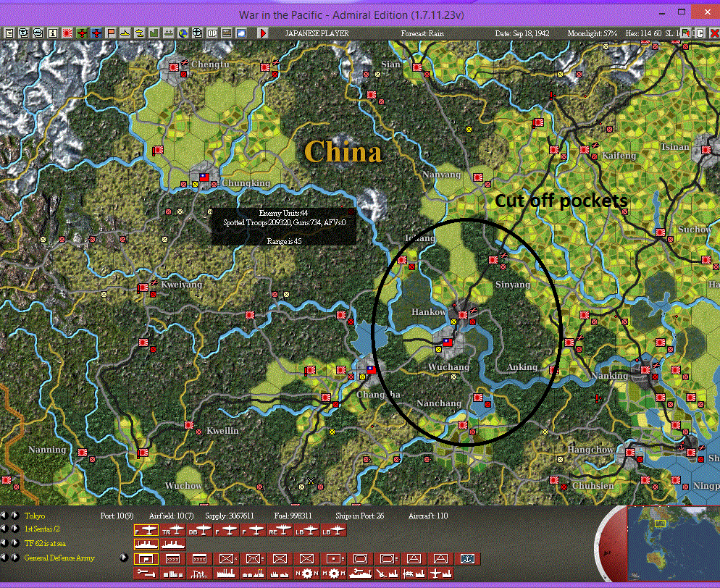The width and height of the screenshot is (720, 588).
Task: Click the arrow right of General Defence Army
Action: [123, 558]
